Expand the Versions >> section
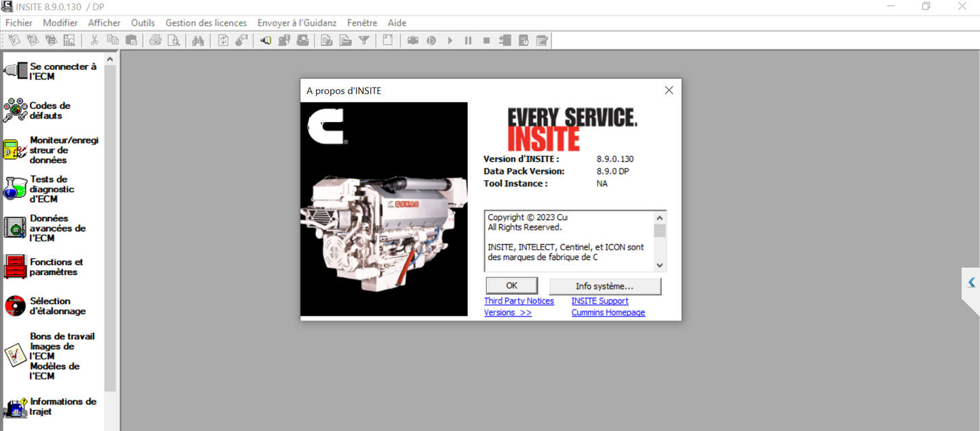Screen dimensions: 980x431 pos(507,312)
